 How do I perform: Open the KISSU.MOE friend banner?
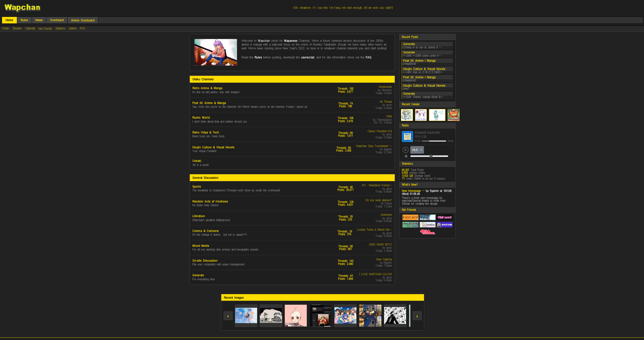410,217
